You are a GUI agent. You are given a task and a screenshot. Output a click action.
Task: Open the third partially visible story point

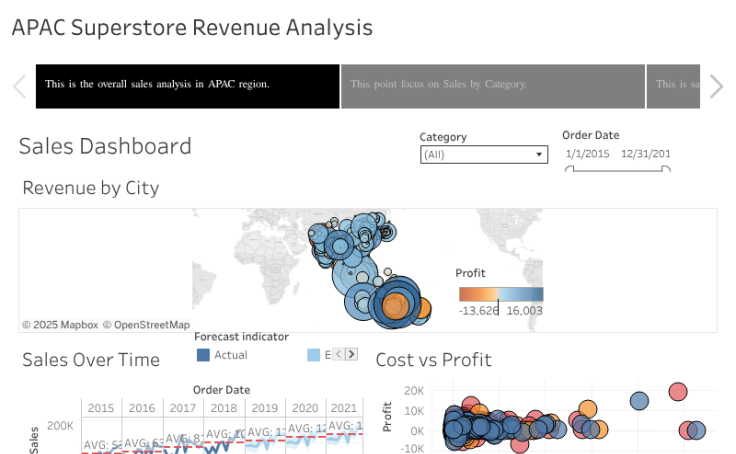[673, 86]
